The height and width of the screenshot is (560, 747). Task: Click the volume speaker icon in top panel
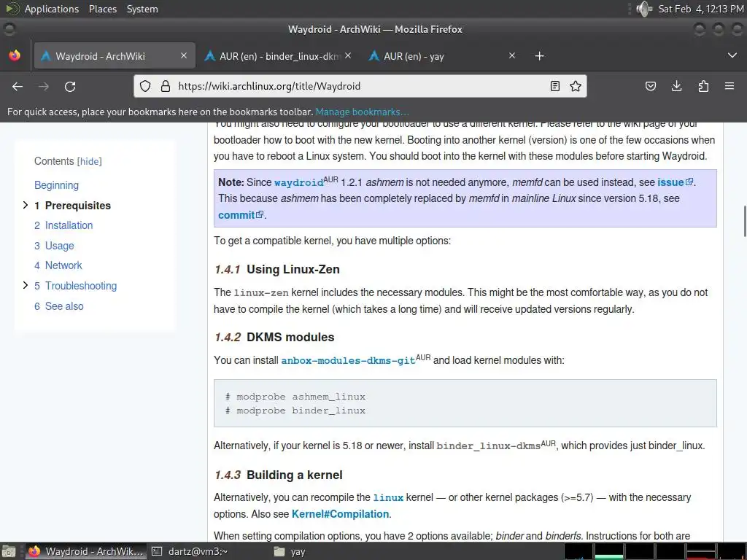pos(644,9)
